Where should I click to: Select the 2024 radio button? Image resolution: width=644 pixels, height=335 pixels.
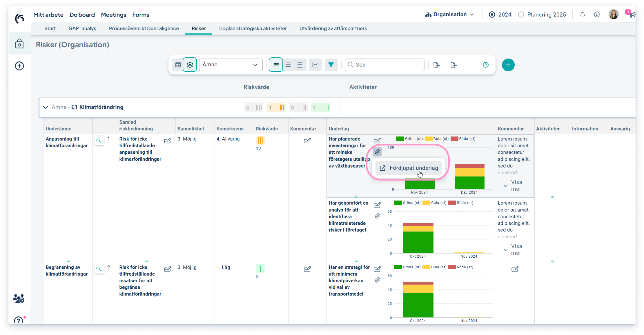(x=492, y=14)
